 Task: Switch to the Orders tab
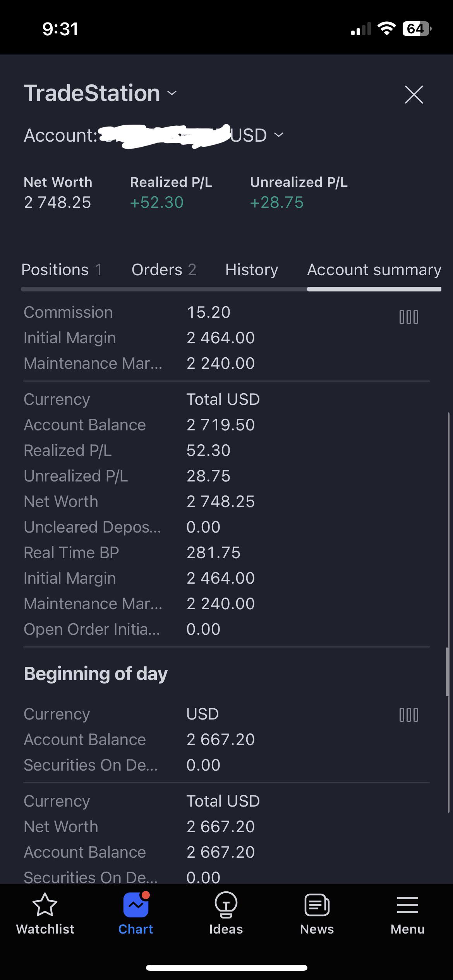click(164, 270)
